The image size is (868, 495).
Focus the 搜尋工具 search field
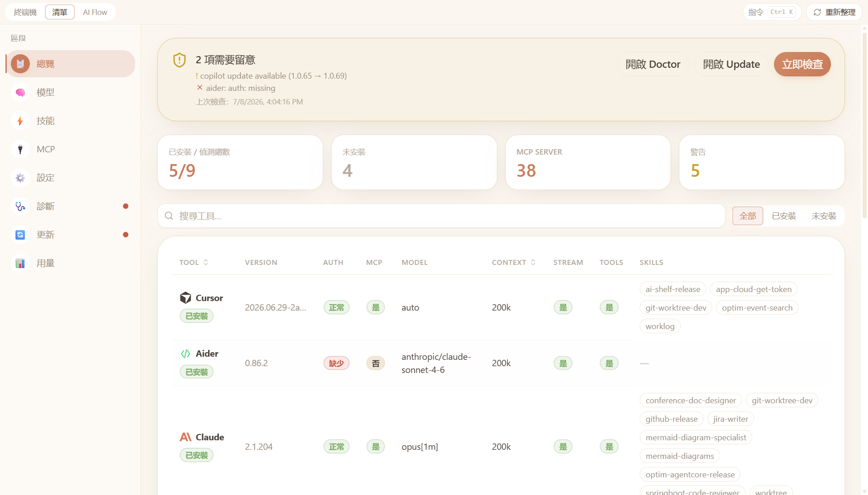441,216
